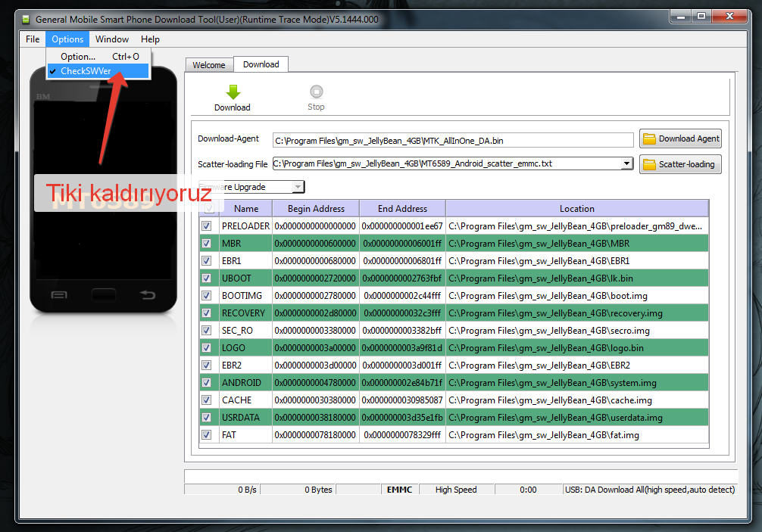Open the Help menu

click(150, 39)
